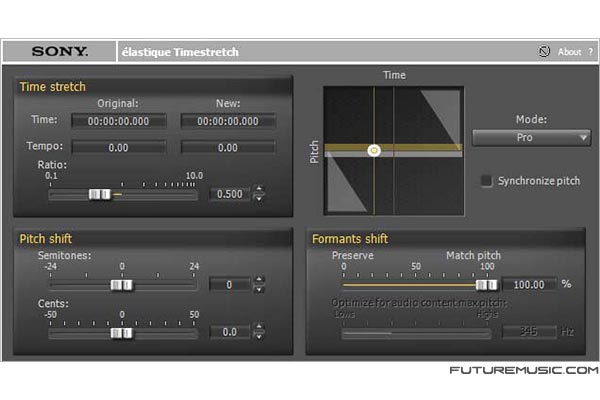Screen dimensions: 600x400
Task: Increase Ratio with the up stepper arrow
Action: click(x=259, y=189)
